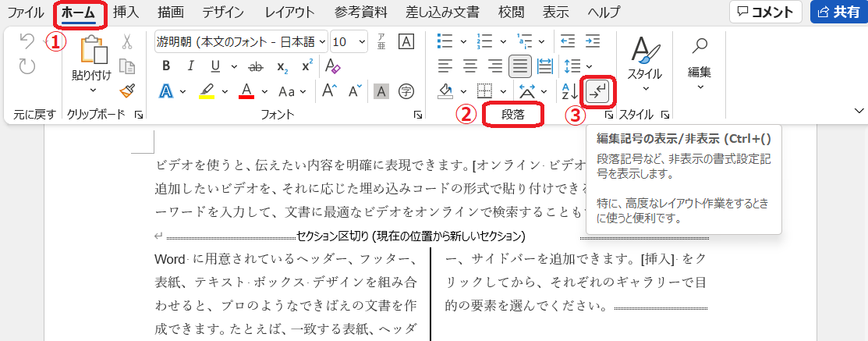Toggle Strikethrough formatting
This screenshot has width=868, height=341.
pos(256,66)
